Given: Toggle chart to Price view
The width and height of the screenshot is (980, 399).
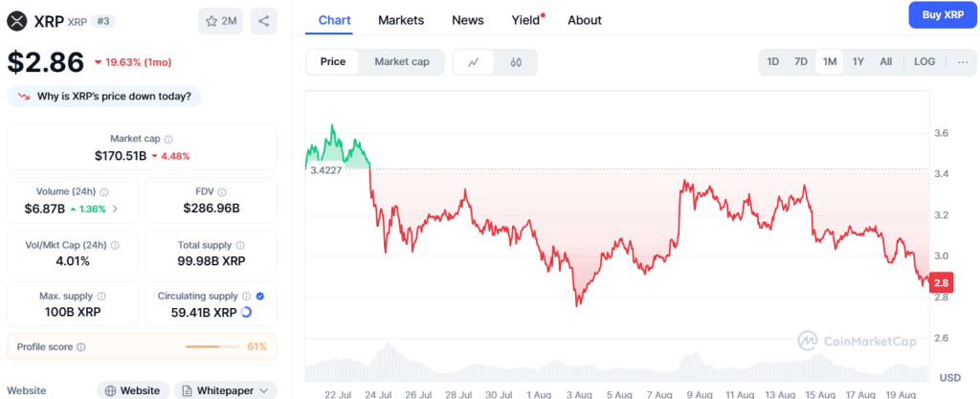Looking at the screenshot, I should click(x=333, y=62).
